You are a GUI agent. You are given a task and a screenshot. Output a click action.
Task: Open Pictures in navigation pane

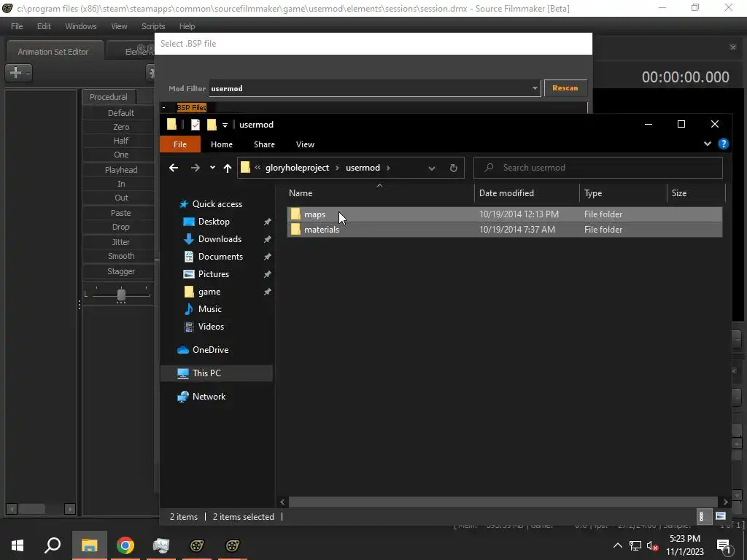coord(214,274)
